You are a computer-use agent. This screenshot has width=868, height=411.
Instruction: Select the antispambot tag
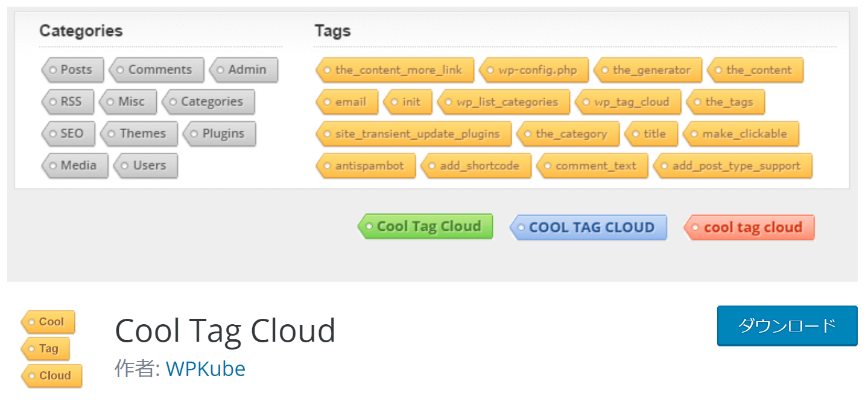pos(366,166)
